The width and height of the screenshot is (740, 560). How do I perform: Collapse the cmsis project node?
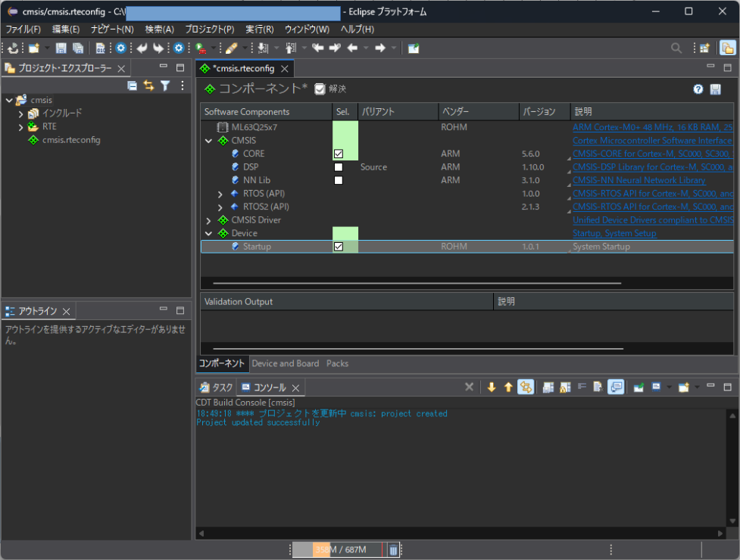pos(9,100)
